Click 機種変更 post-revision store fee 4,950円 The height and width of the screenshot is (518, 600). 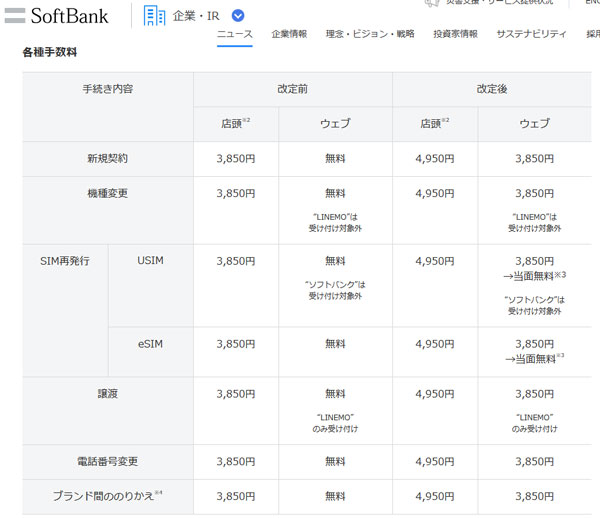[435, 193]
